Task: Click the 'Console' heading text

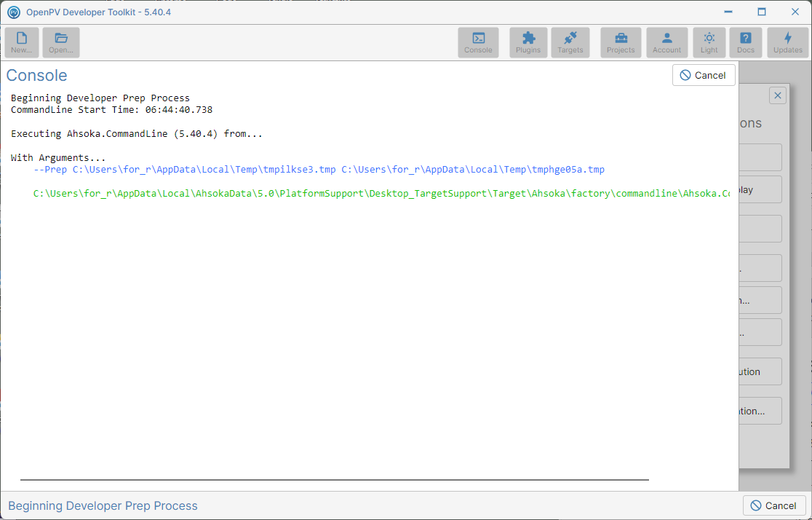Action: (x=37, y=75)
